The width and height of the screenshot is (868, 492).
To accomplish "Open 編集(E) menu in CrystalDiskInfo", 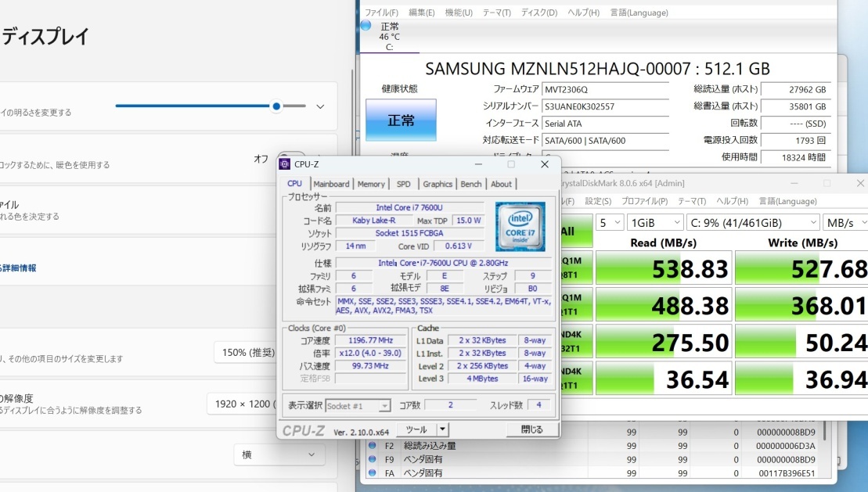I will [x=422, y=13].
